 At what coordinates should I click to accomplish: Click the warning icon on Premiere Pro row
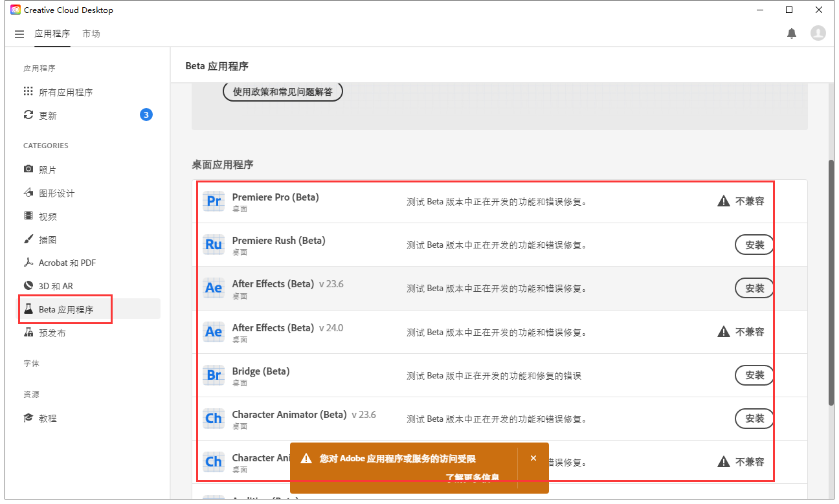click(x=724, y=201)
